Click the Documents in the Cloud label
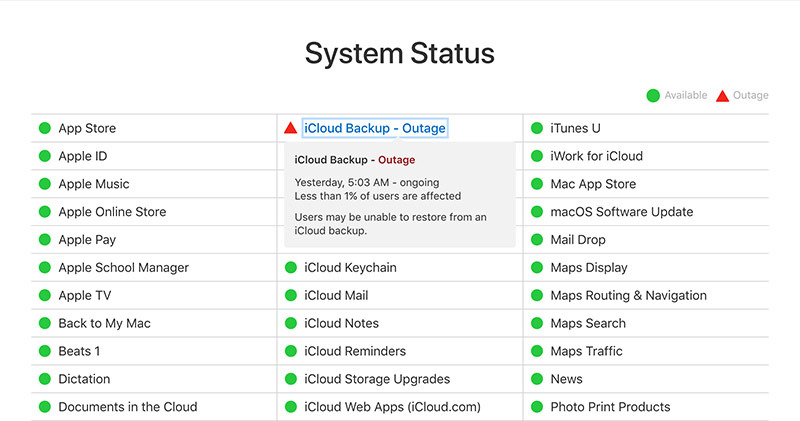Viewport: 800px width, 421px height. (x=128, y=407)
